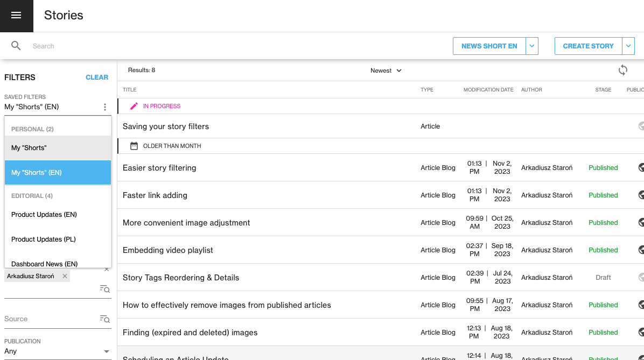
Task: Click the In Progress pencil icon
Action: pyautogui.click(x=134, y=106)
